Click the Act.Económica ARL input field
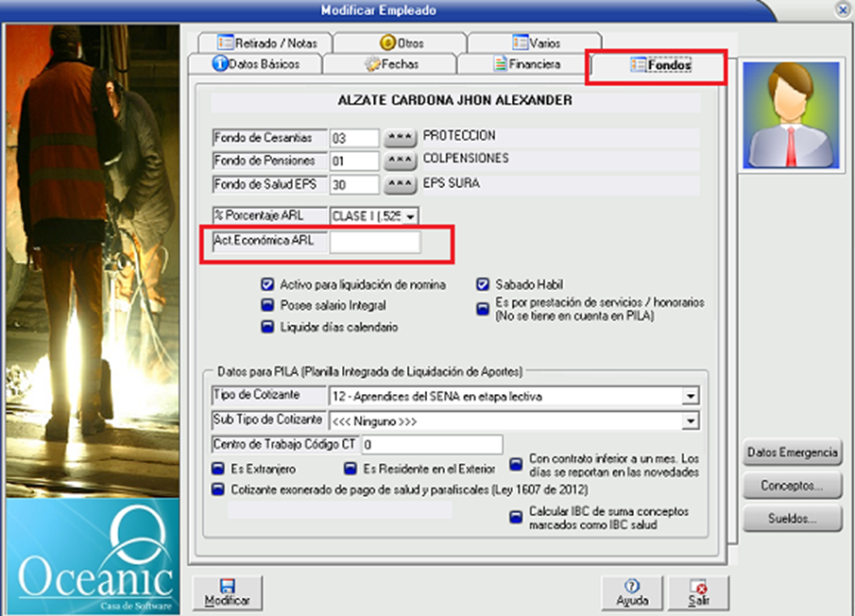Screen dimensions: 855x616 375,242
